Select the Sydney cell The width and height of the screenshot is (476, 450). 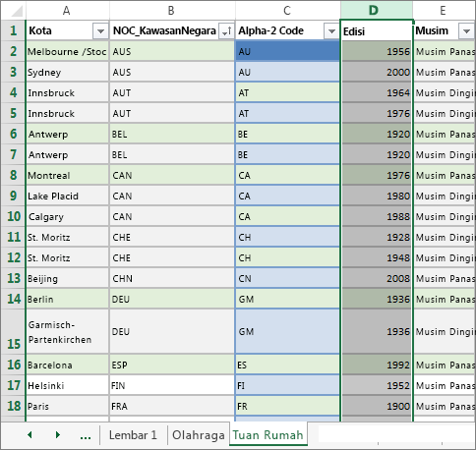coord(67,72)
